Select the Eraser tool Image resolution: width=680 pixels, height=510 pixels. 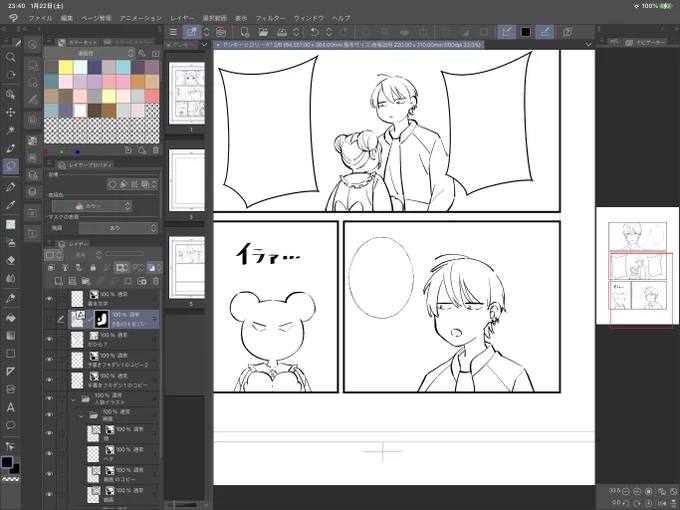pos(10,260)
